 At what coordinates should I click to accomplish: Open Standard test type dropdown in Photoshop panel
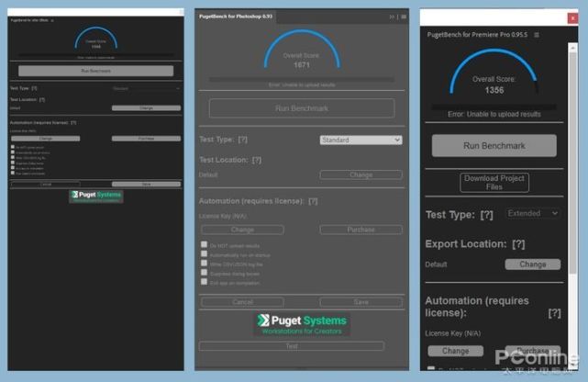pyautogui.click(x=361, y=140)
